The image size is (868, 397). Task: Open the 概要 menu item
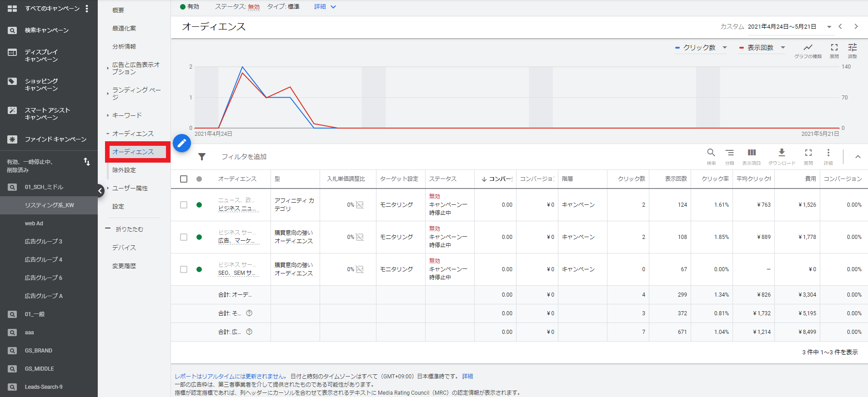118,10
